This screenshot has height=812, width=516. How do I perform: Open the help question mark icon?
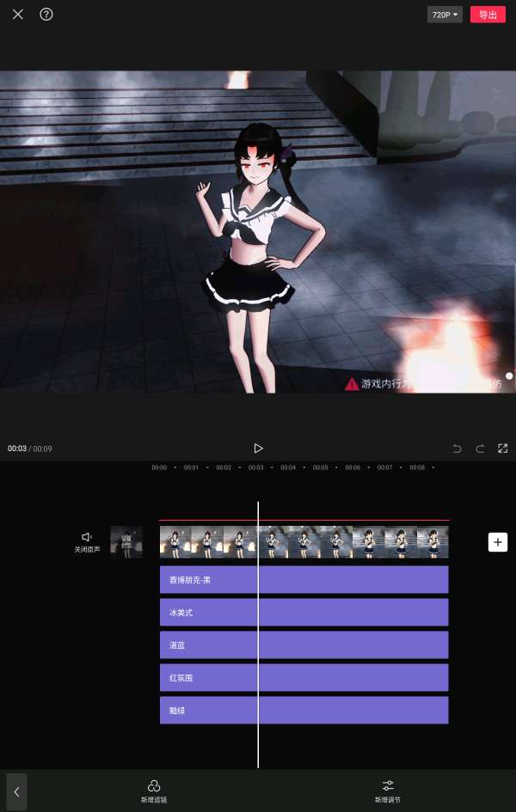click(x=46, y=15)
